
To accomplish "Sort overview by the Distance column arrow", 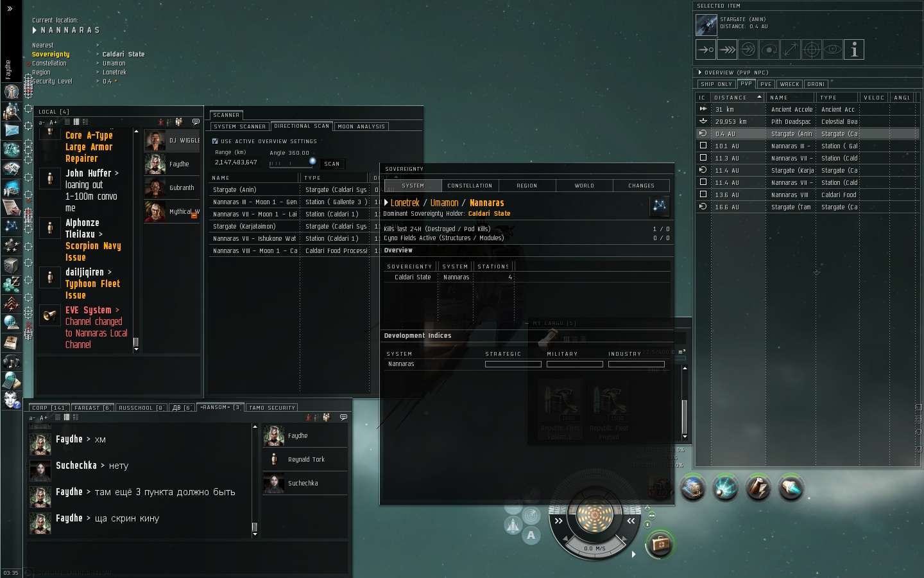I will coord(759,97).
